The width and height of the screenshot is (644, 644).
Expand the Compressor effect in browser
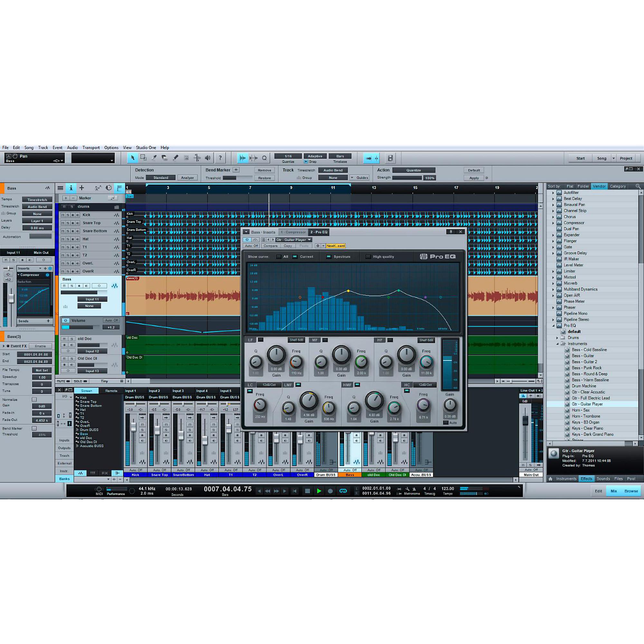click(x=553, y=223)
